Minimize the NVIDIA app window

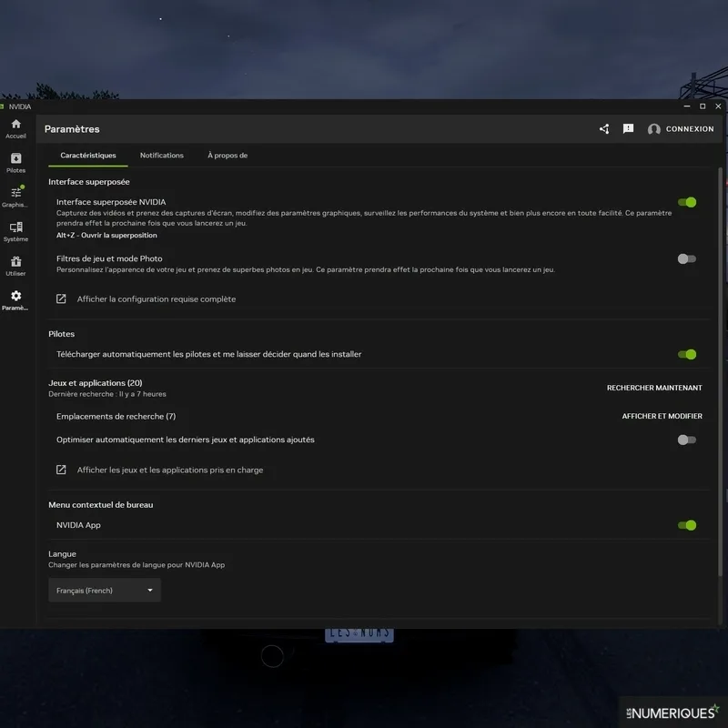[687, 106]
